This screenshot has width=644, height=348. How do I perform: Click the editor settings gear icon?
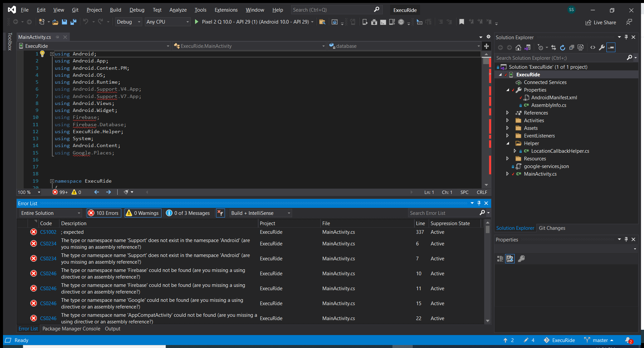pyautogui.click(x=488, y=37)
